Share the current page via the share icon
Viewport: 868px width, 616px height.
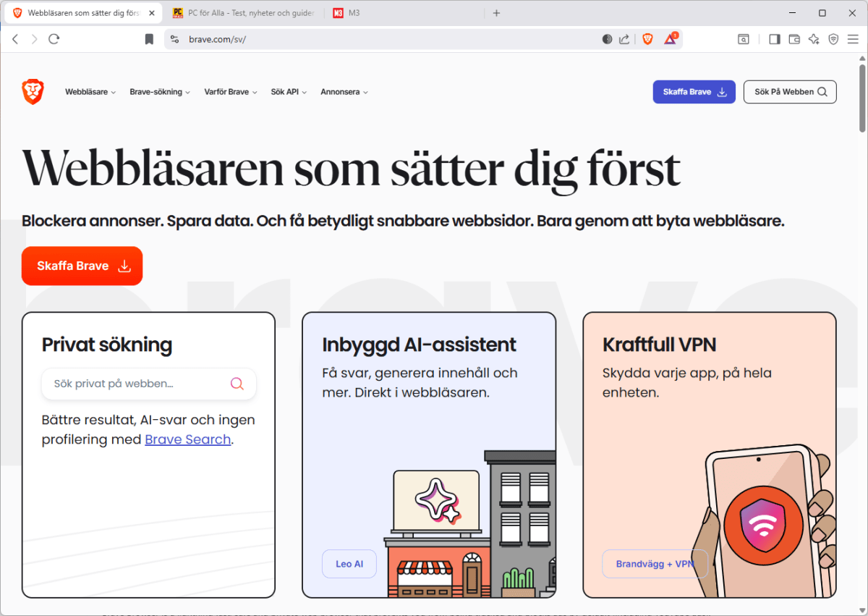click(624, 39)
